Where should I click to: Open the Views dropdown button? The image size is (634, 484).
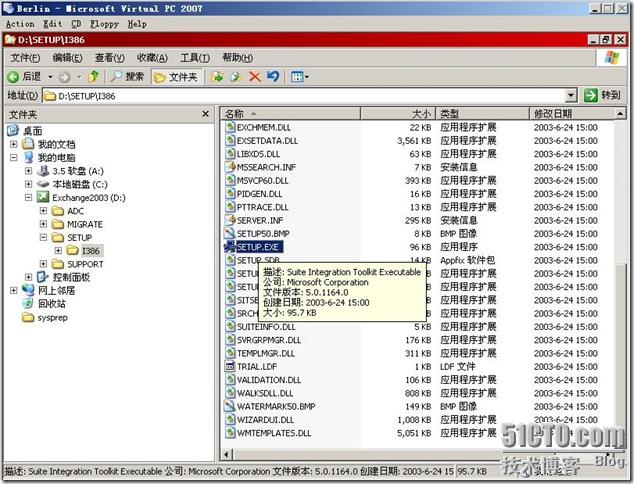[300, 76]
